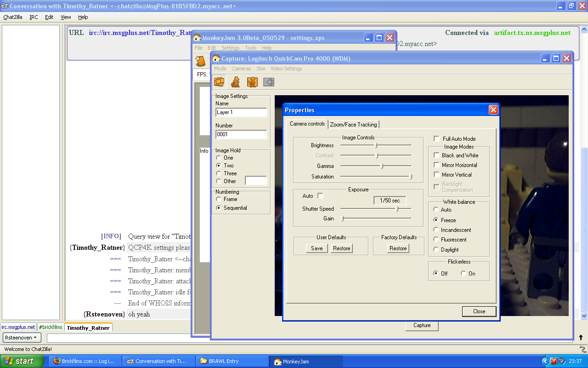The width and height of the screenshot is (588, 368).
Task: Open the Video Settings menu
Action: click(x=286, y=69)
